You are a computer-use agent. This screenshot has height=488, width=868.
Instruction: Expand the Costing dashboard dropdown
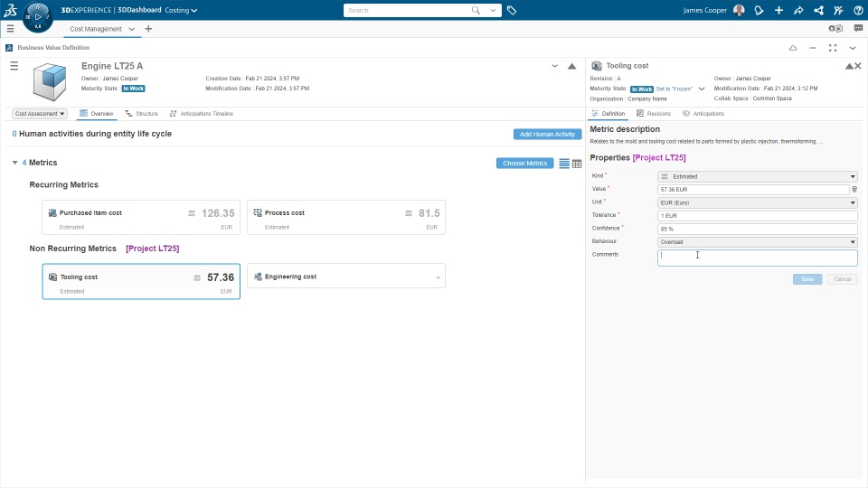[x=194, y=11]
